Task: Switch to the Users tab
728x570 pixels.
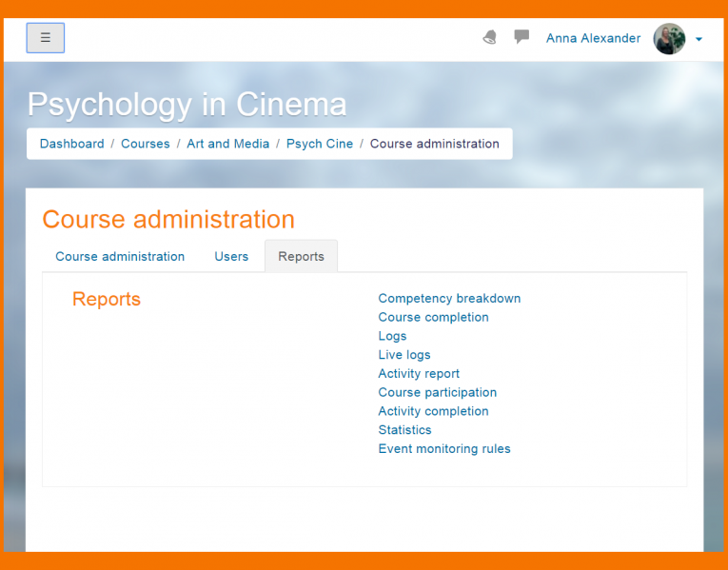Action: click(x=231, y=256)
